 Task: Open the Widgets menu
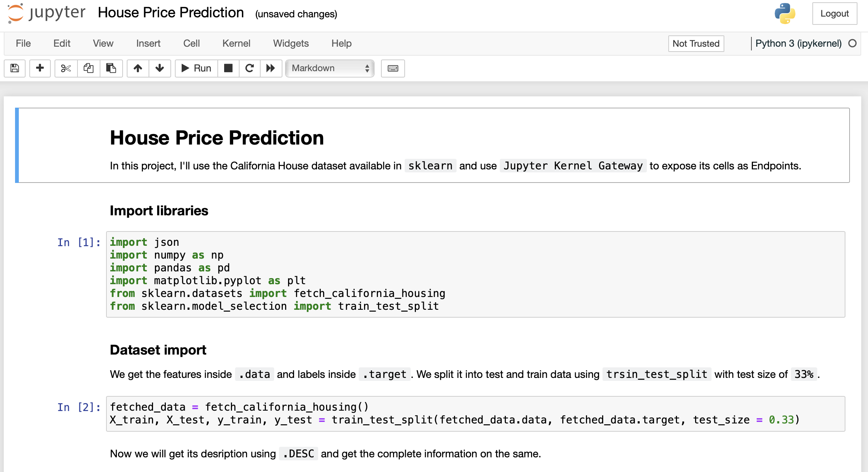click(x=291, y=43)
